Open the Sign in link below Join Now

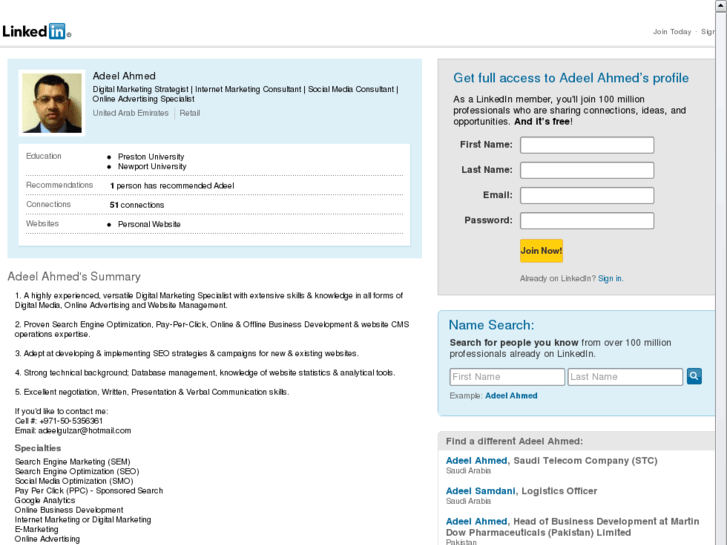click(x=610, y=278)
